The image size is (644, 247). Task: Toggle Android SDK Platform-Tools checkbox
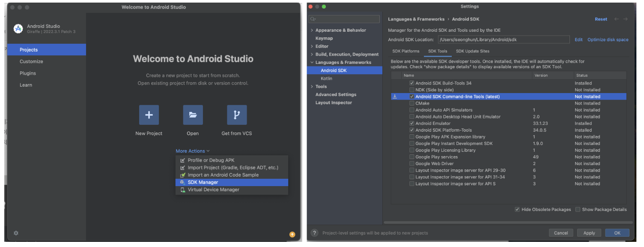point(411,130)
